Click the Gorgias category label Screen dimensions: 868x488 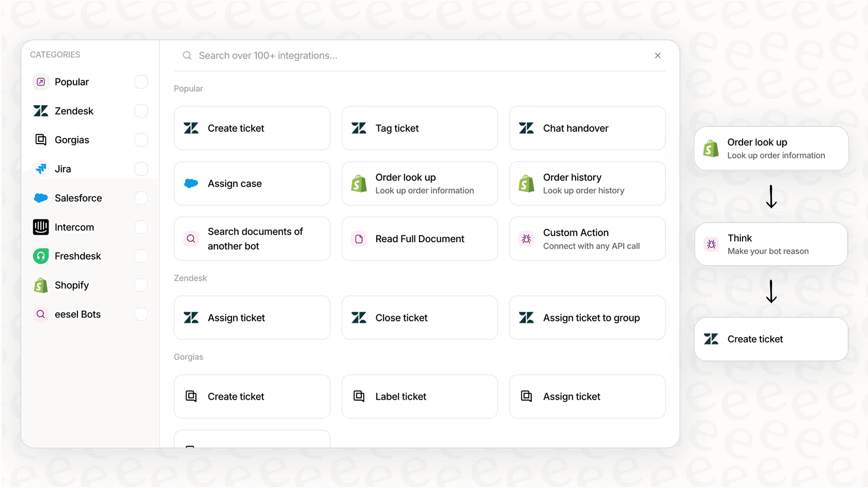(72, 140)
